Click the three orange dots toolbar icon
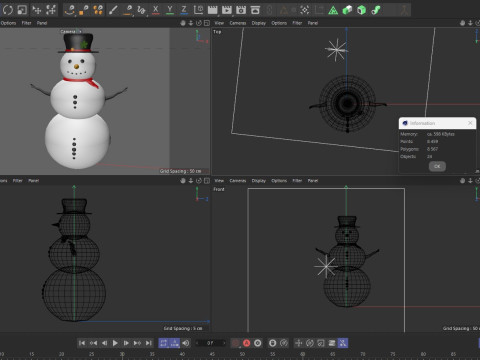Image resolution: width=480 pixels, height=360 pixels. tap(98, 10)
